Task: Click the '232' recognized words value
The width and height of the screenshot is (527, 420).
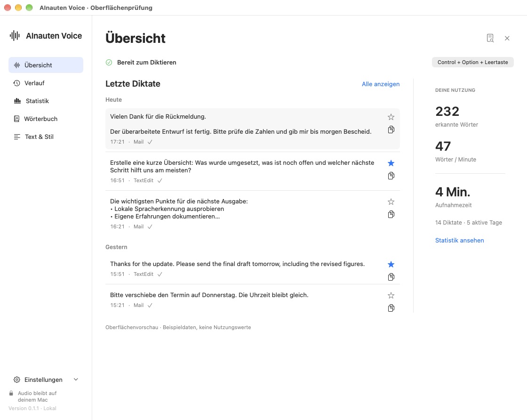Action: coord(447,111)
